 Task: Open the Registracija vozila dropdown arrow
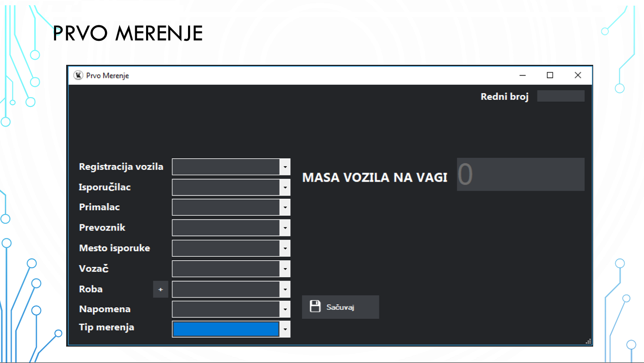tap(285, 167)
